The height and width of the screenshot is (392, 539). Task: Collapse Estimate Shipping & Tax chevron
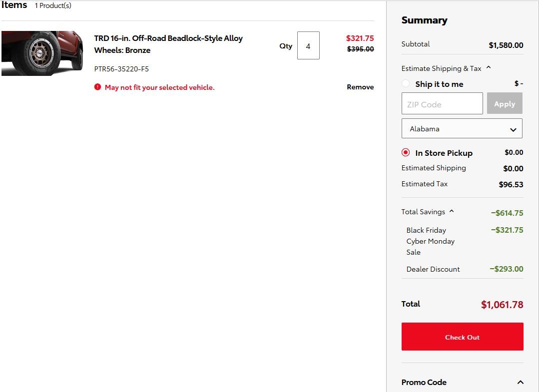tap(489, 68)
